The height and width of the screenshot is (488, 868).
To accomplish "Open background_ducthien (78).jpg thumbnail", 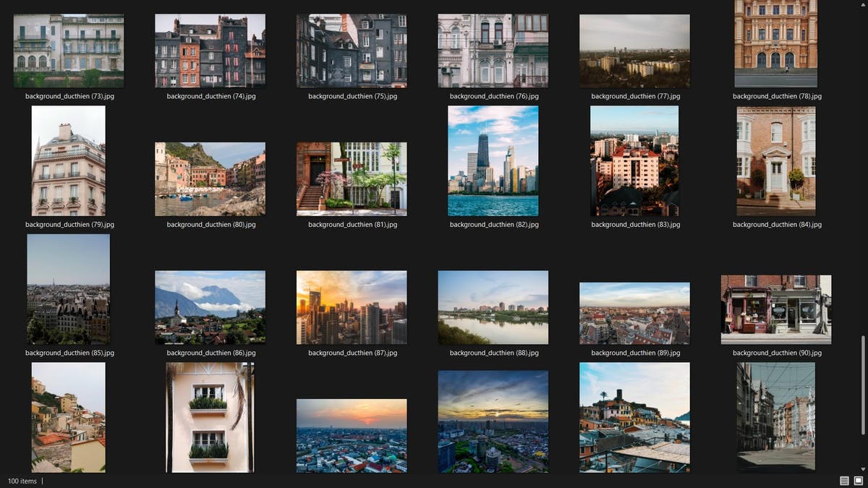I will pyautogui.click(x=775, y=43).
